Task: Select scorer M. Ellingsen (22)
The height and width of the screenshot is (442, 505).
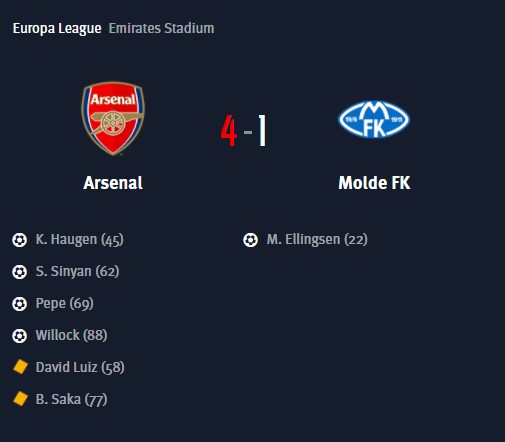Action: (317, 240)
